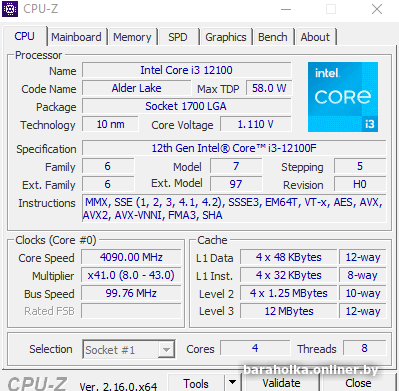Viewport: 399px width, 391px height.
Task: Click the L1 Data 12-way associativity
Action: [x=363, y=257]
